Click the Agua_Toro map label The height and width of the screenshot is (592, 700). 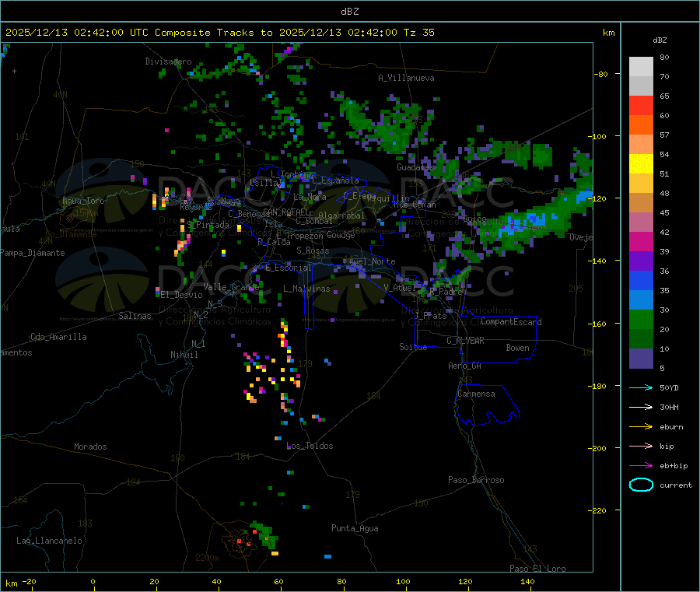[x=83, y=201]
